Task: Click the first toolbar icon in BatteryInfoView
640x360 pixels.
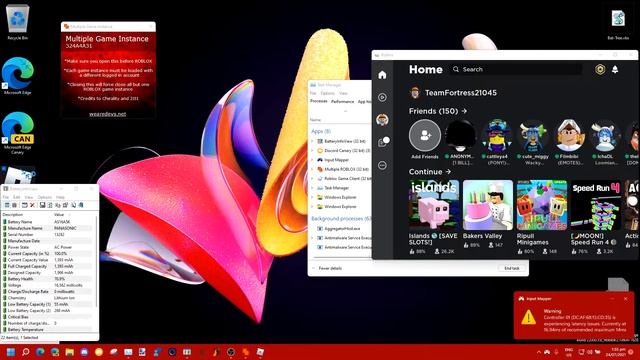Action: (7, 205)
